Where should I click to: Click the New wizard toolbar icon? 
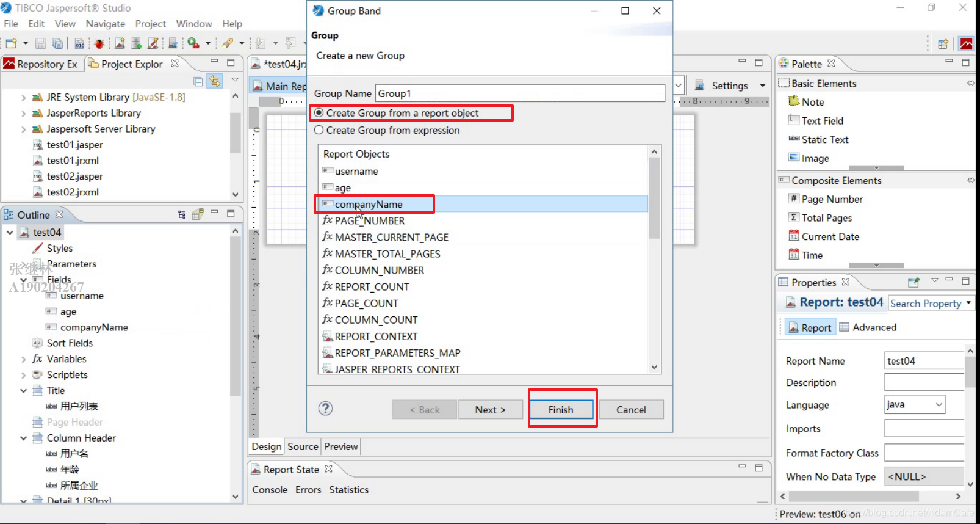click(11, 43)
